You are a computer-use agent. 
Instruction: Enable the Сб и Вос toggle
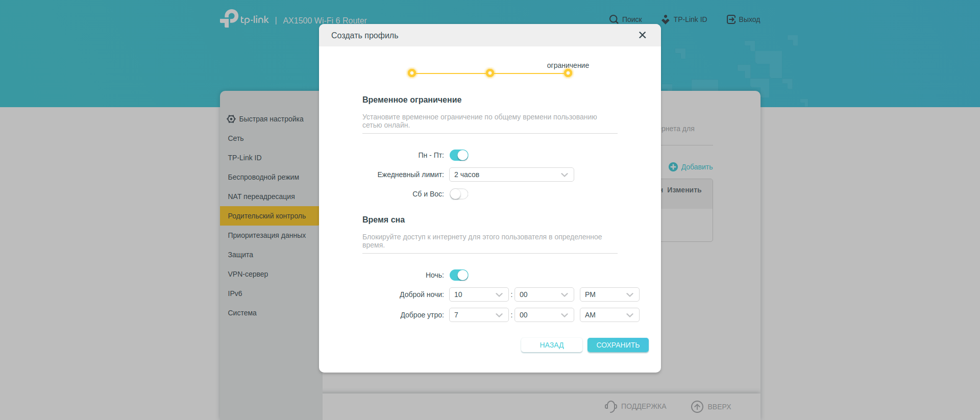459,194
